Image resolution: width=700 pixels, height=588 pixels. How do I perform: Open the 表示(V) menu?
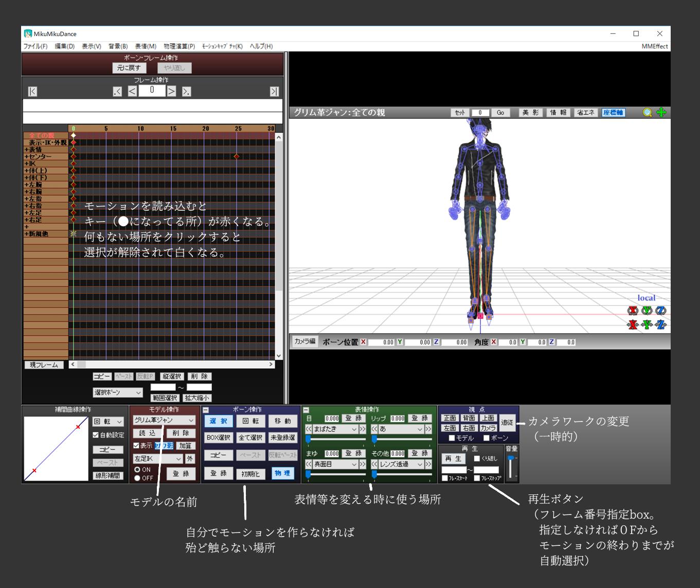[x=92, y=46]
